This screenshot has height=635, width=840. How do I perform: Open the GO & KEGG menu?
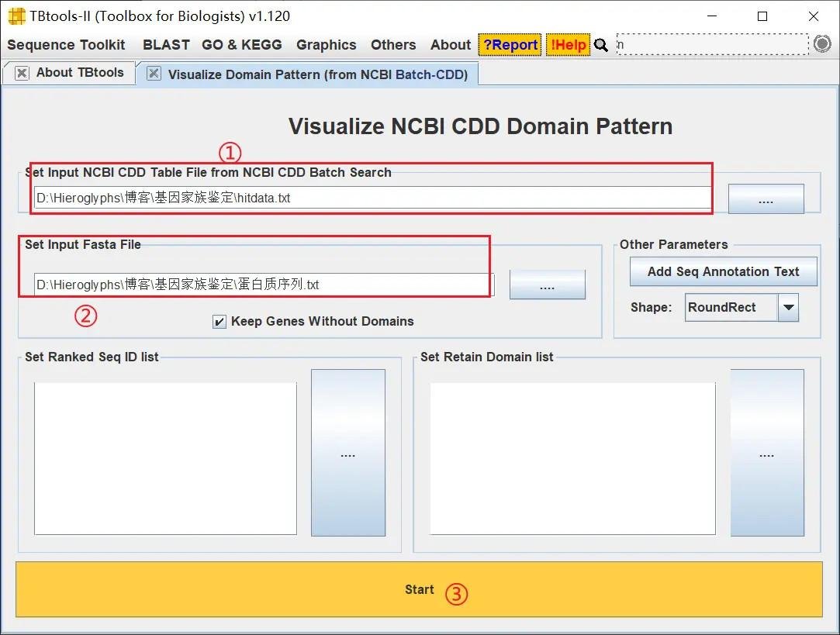click(242, 45)
